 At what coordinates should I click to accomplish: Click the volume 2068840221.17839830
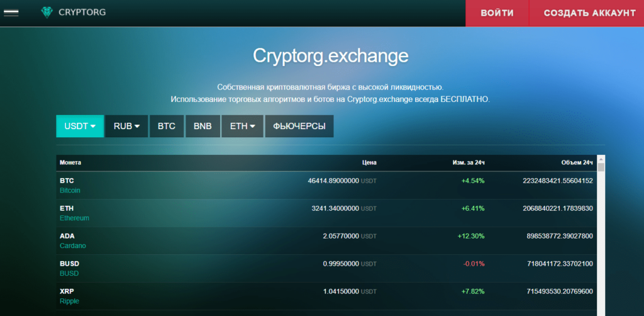pyautogui.click(x=558, y=208)
